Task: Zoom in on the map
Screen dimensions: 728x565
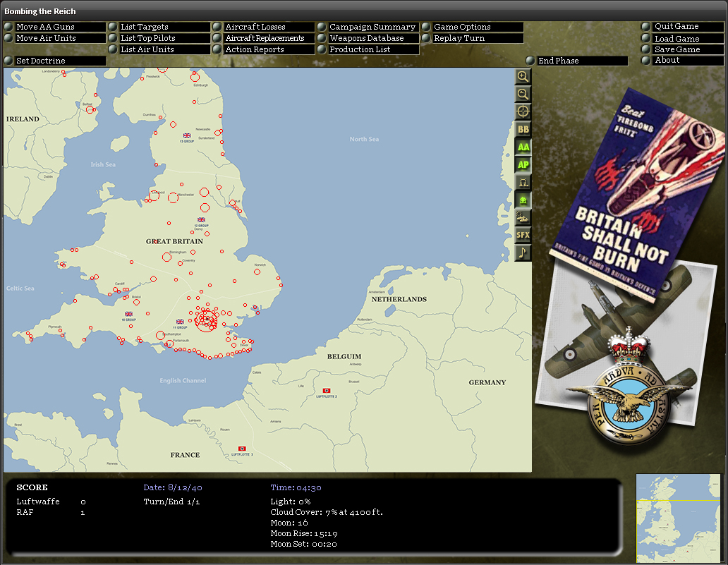Action: [x=523, y=77]
